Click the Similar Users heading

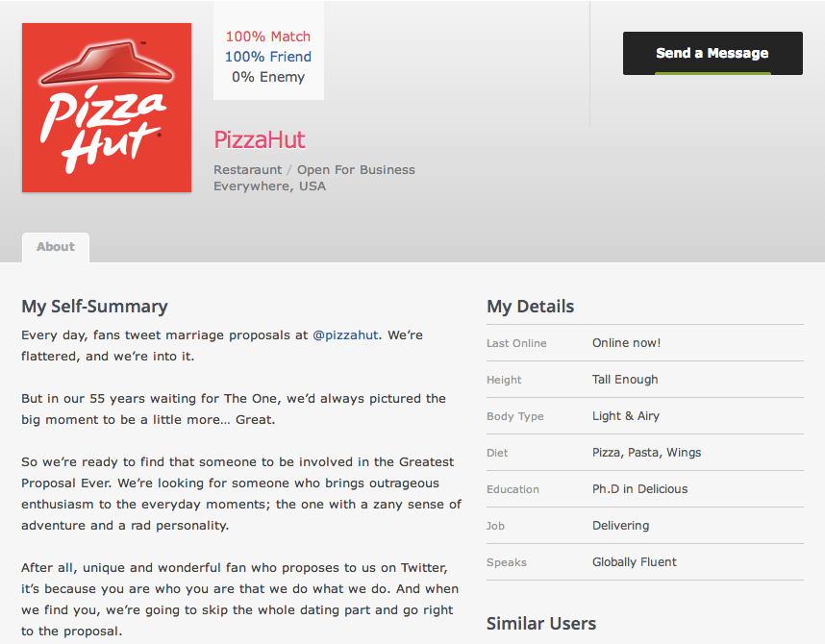point(541,624)
